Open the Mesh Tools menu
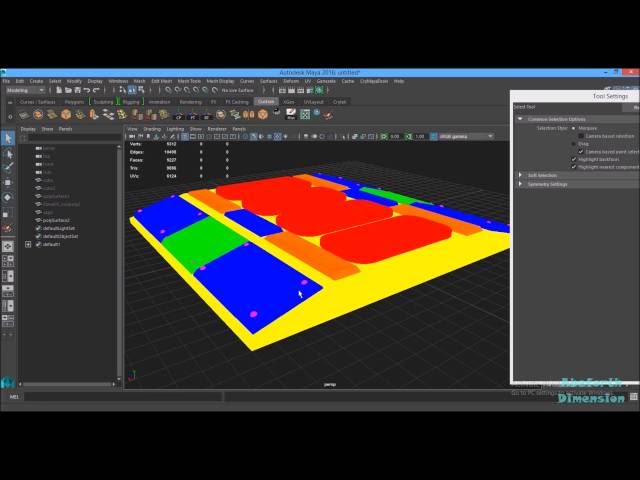640x480 pixels. click(x=189, y=81)
